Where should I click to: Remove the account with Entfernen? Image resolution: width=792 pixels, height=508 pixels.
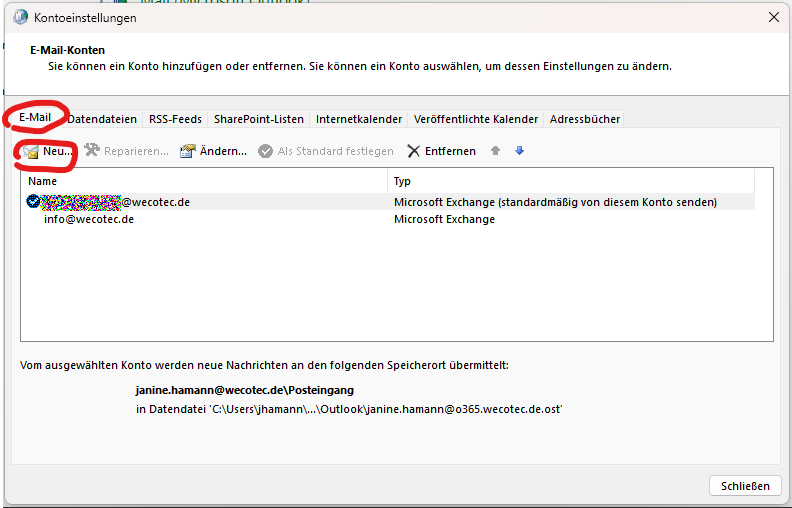[x=441, y=151]
